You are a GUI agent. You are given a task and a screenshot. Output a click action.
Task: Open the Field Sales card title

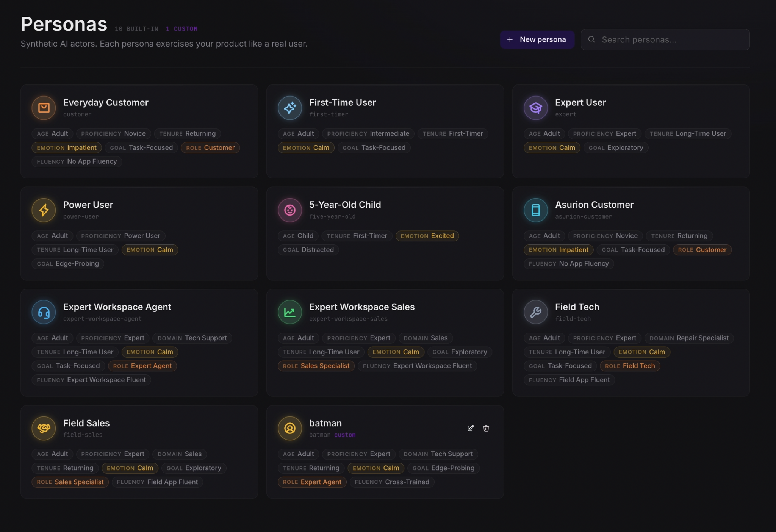tap(86, 423)
